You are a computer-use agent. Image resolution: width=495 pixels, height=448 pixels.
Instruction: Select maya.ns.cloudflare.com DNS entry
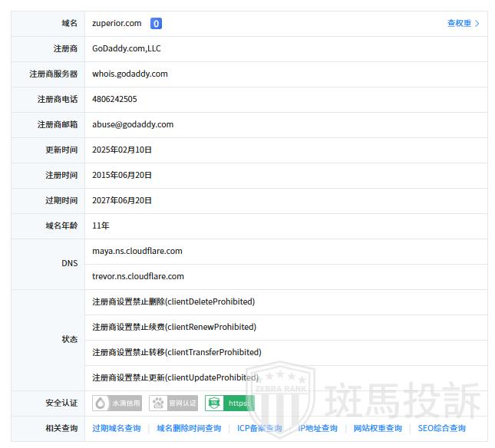coord(137,251)
